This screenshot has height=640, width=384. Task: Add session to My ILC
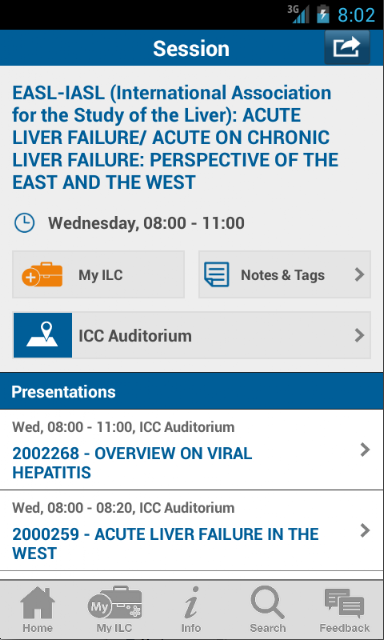pyautogui.click(x=98, y=274)
